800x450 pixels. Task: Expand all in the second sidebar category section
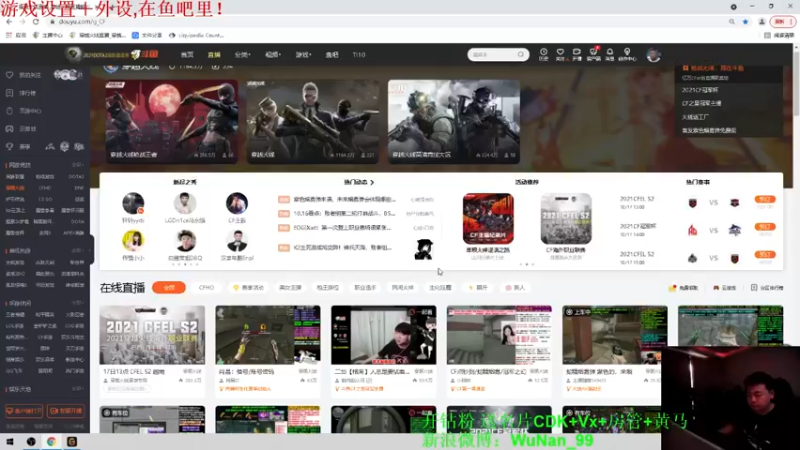pyautogui.click(x=78, y=251)
